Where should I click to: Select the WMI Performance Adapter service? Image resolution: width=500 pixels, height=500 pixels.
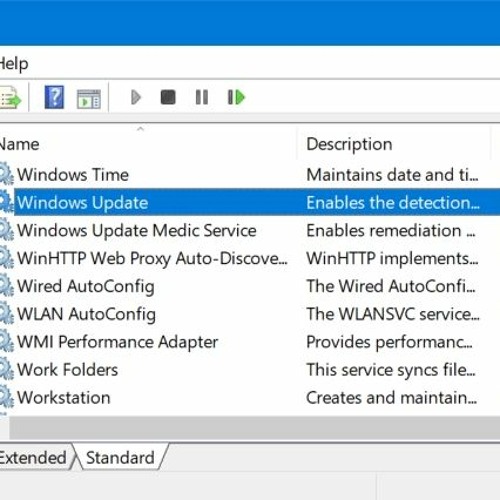click(117, 342)
